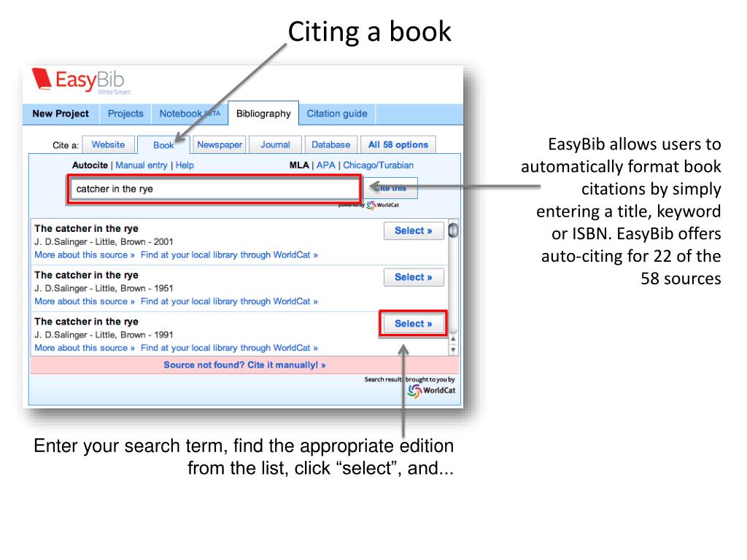The height and width of the screenshot is (560, 747).
Task: Select the Bibliography tab
Action: 263,113
